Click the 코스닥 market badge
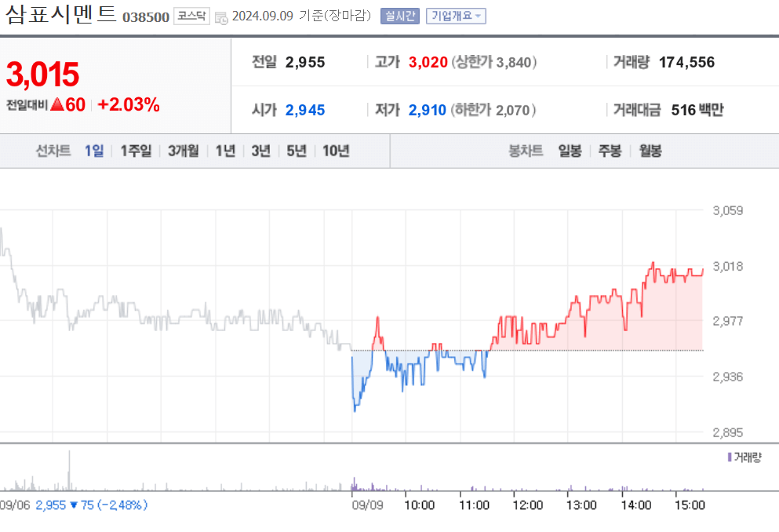Viewport: 779px width, 532px height. click(x=191, y=16)
